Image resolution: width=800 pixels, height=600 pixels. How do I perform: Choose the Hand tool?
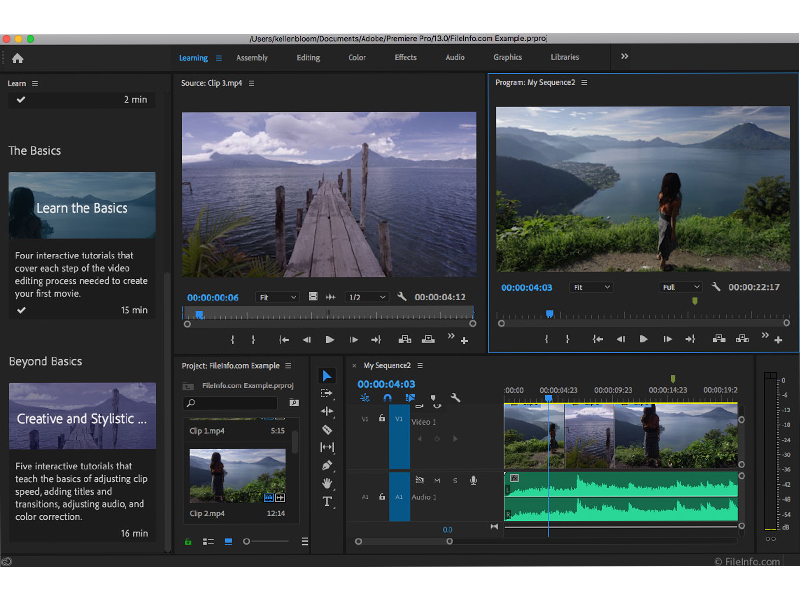[327, 483]
